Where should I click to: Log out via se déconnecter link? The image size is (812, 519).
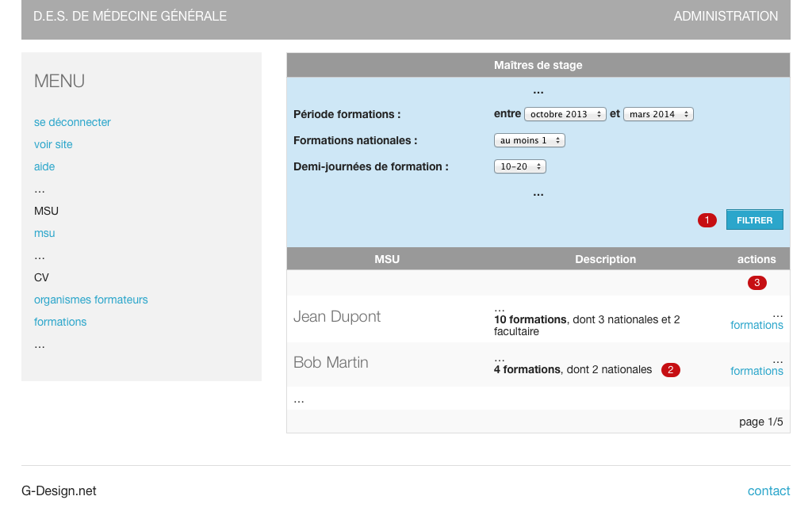(72, 122)
